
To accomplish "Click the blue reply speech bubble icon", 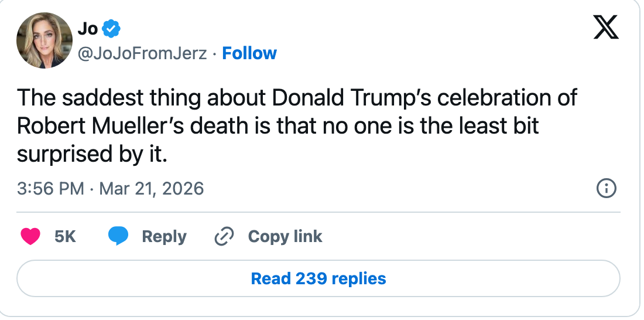I will (118, 236).
